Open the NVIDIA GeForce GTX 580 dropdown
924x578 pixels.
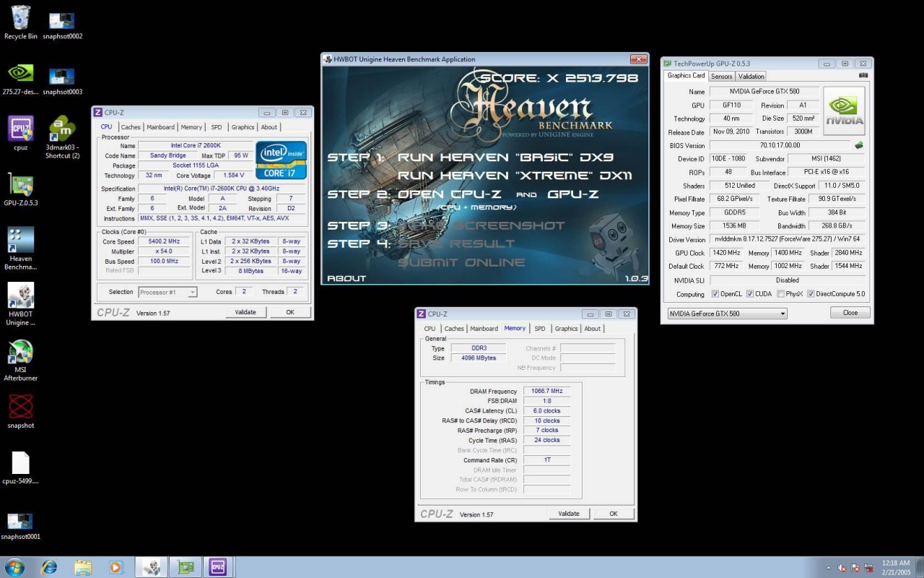[x=727, y=314]
